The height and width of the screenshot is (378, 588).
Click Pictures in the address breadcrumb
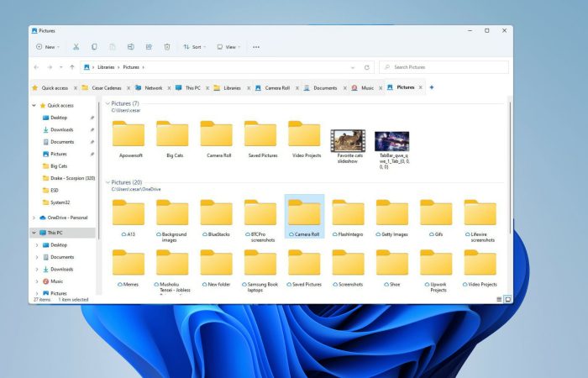tap(131, 67)
